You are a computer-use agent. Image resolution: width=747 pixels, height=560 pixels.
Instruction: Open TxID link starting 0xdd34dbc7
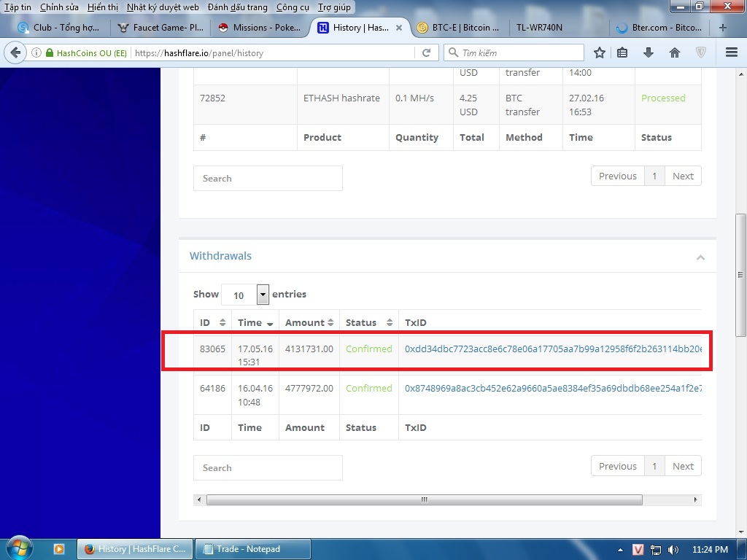pyautogui.click(x=553, y=349)
